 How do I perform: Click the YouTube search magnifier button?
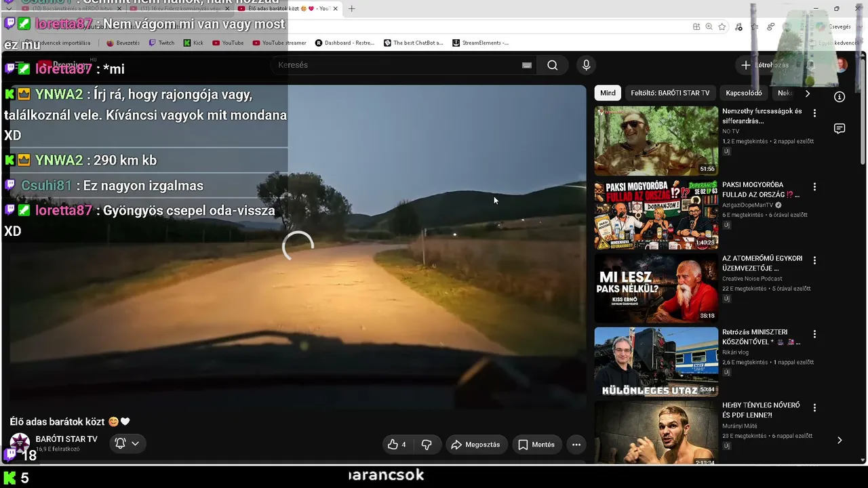[553, 65]
